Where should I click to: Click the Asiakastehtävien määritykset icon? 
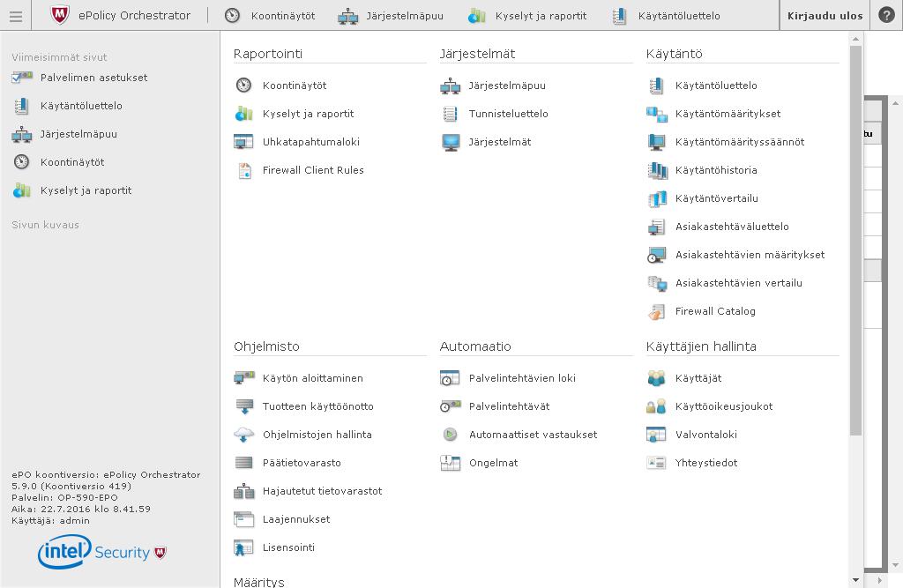coord(656,255)
